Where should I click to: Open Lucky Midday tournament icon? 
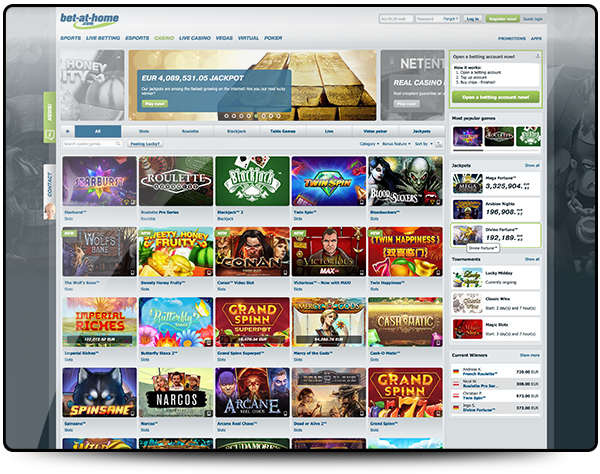tap(467, 278)
